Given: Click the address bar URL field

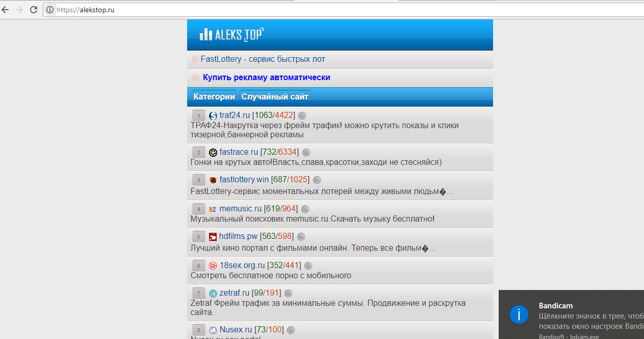Looking at the screenshot, I should coord(306,10).
